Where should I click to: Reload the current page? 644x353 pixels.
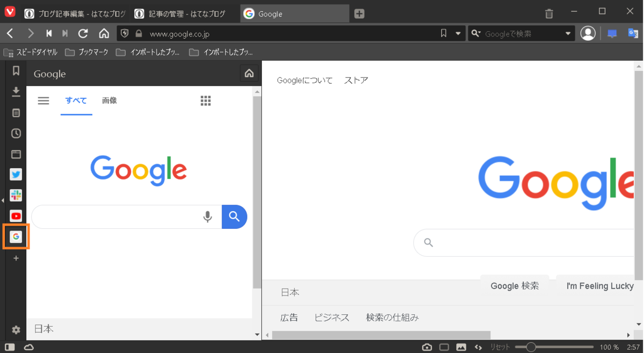83,33
